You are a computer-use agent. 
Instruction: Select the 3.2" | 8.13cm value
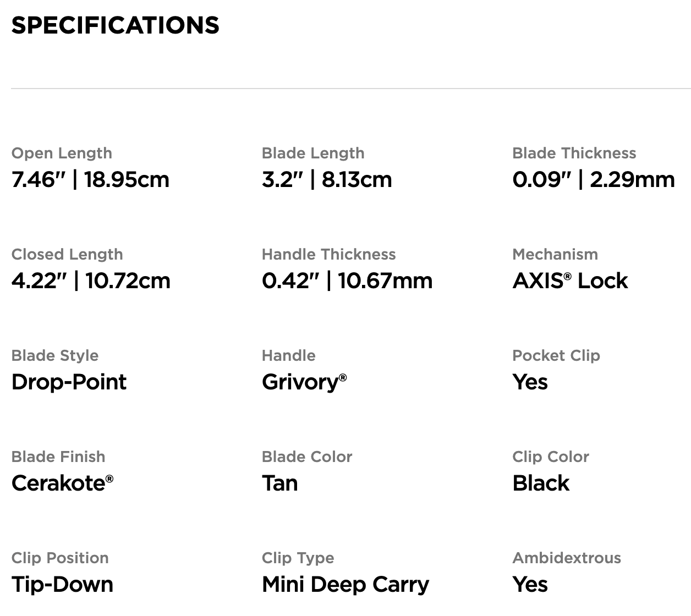327,180
